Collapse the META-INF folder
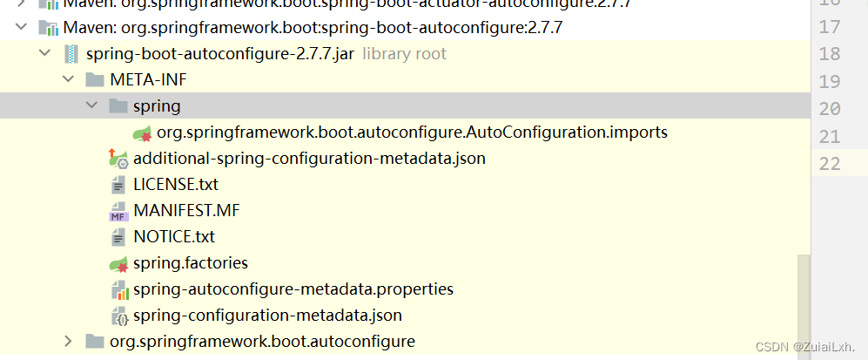Viewport: 868px width, 360px height. (x=68, y=79)
